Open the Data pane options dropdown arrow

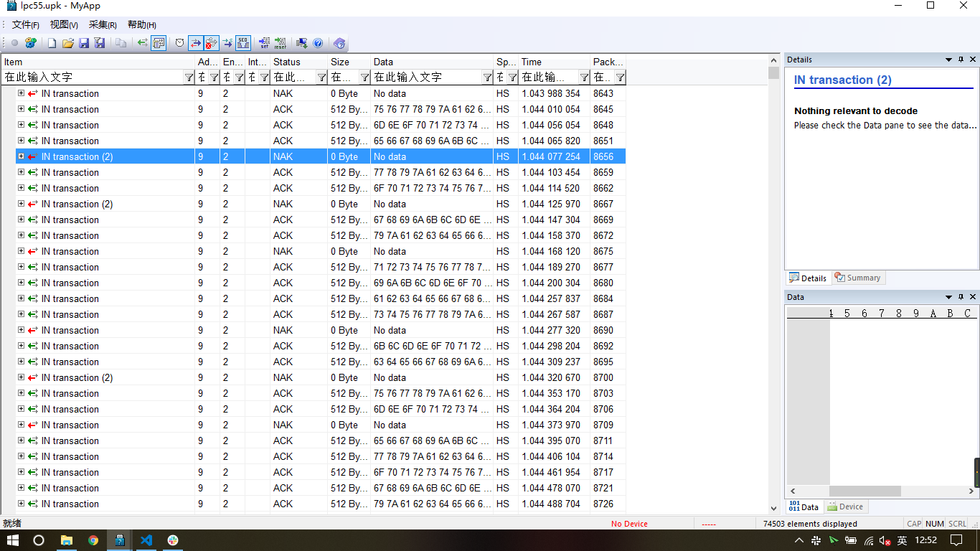(948, 297)
